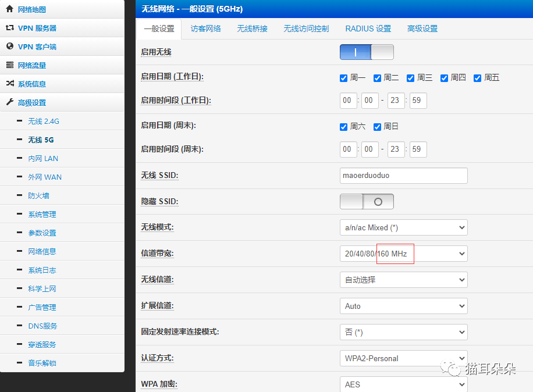Open 网络流量 via its sidebar icon
533x392 pixels.
[10, 65]
